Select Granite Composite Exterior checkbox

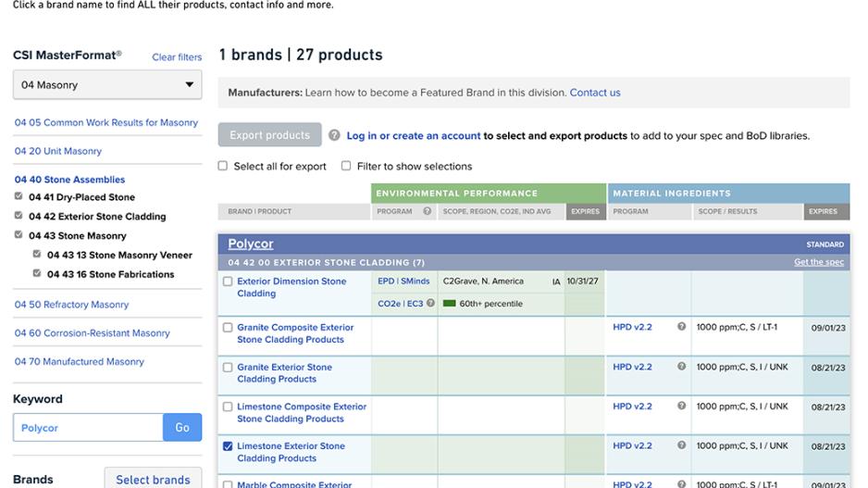point(228,328)
